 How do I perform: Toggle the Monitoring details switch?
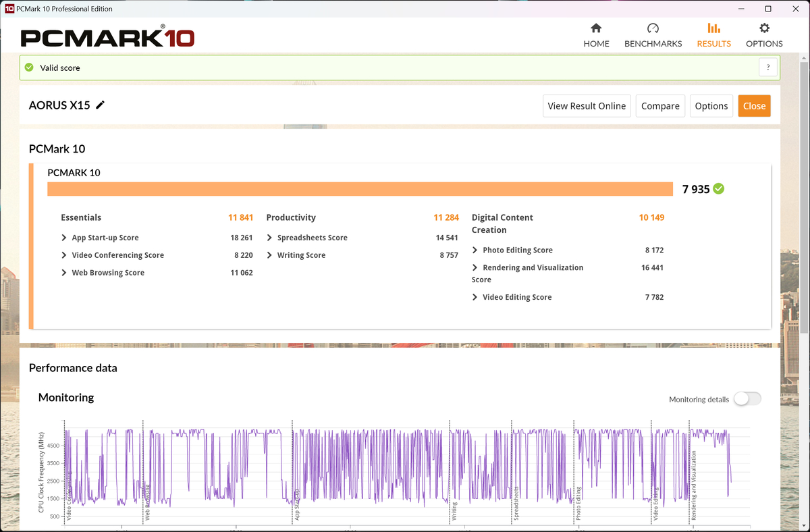pos(747,399)
